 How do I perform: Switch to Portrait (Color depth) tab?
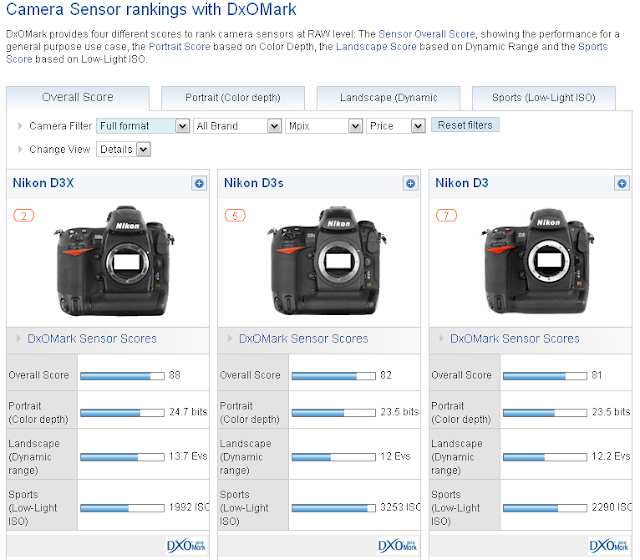pyautogui.click(x=233, y=98)
